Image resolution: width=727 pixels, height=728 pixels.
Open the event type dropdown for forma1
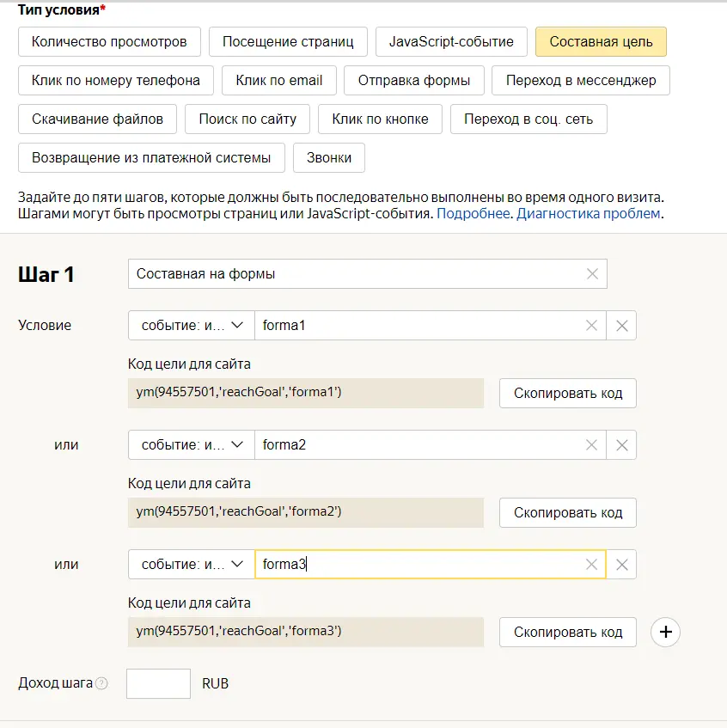(x=192, y=326)
